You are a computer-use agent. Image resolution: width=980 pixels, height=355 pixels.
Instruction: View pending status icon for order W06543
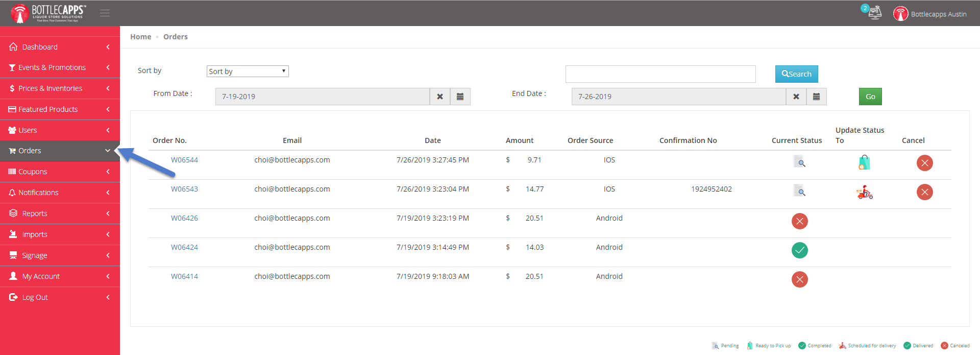[x=799, y=192]
